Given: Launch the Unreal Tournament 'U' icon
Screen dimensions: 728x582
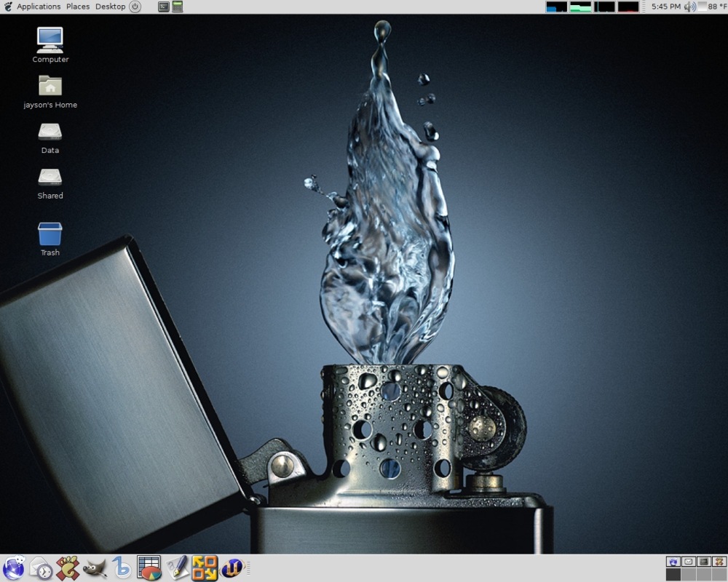Looking at the screenshot, I should [x=232, y=567].
